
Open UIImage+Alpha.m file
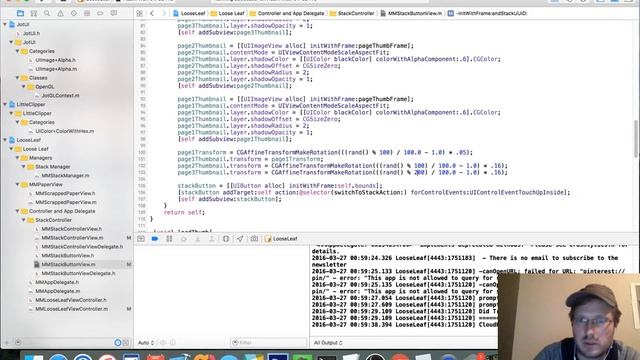[56, 69]
